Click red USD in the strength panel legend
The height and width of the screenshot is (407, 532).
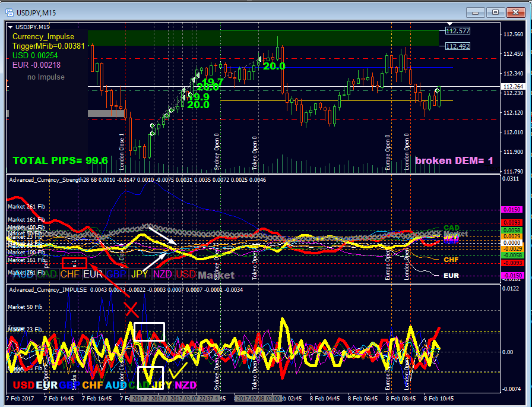click(x=186, y=275)
